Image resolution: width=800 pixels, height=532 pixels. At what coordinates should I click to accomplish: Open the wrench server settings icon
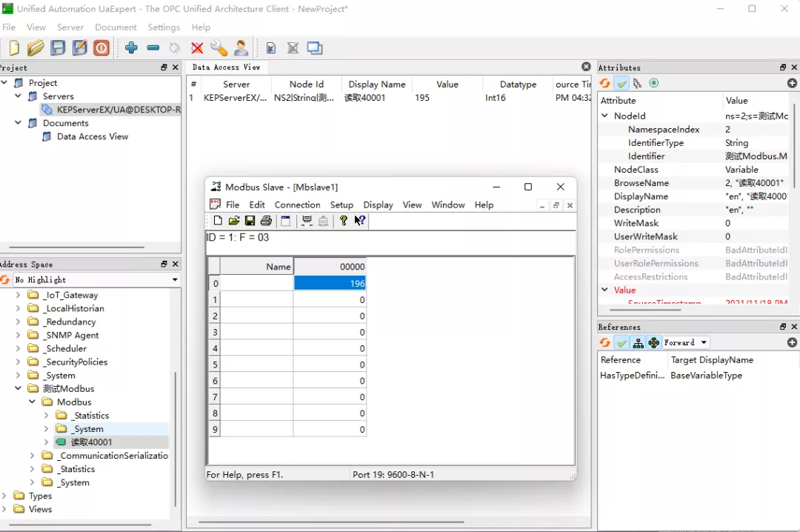click(x=219, y=48)
